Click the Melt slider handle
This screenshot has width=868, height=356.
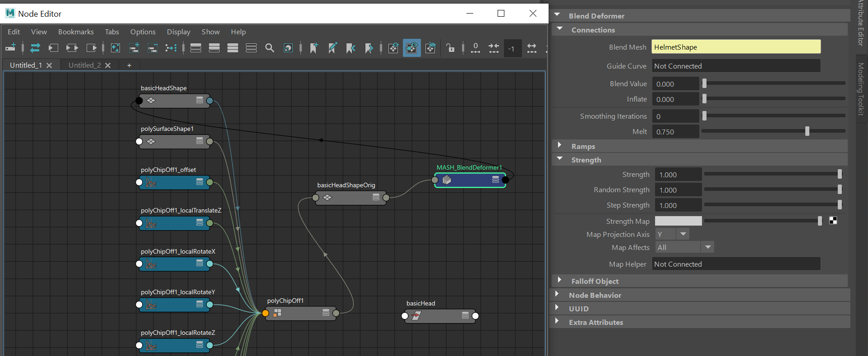coord(807,131)
